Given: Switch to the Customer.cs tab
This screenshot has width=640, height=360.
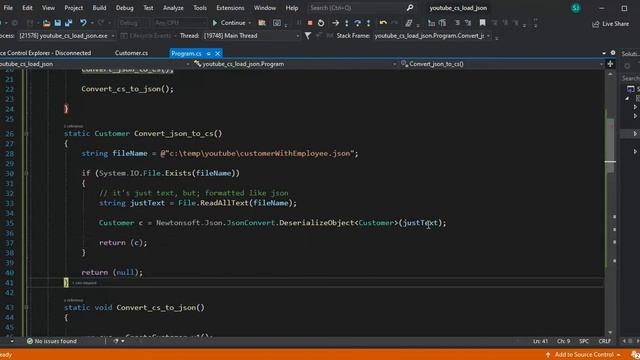Looking at the screenshot, I should pyautogui.click(x=131, y=53).
